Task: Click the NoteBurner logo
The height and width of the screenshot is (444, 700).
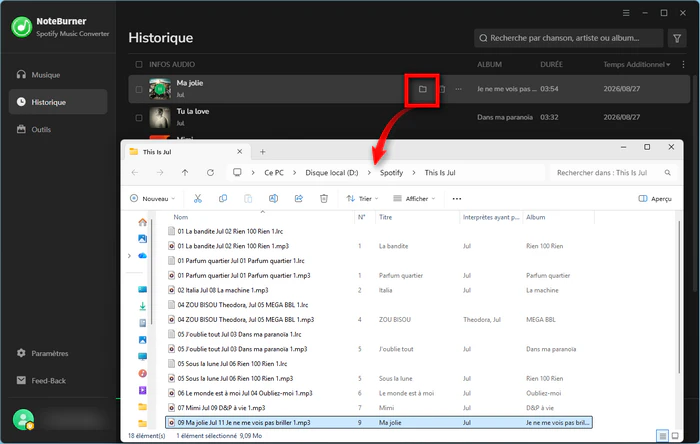Action: 21,27
